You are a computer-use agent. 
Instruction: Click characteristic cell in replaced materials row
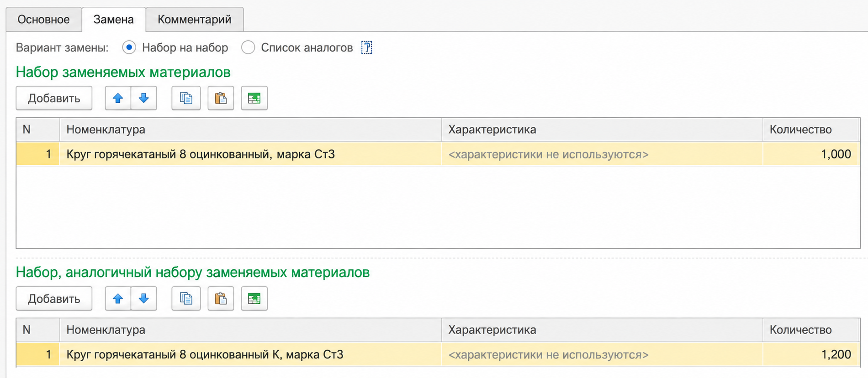pos(602,154)
